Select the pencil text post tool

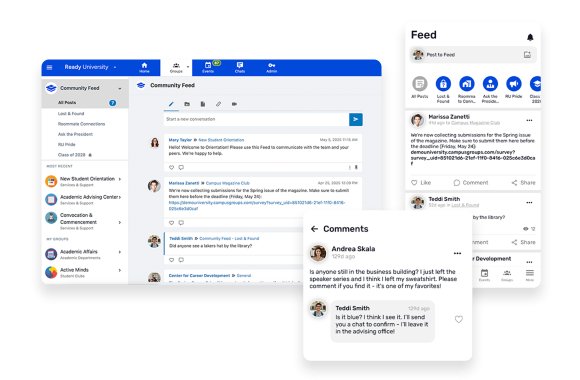[x=171, y=104]
